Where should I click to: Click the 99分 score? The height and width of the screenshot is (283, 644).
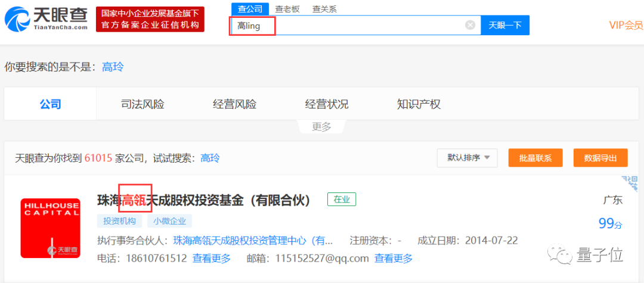(611, 223)
